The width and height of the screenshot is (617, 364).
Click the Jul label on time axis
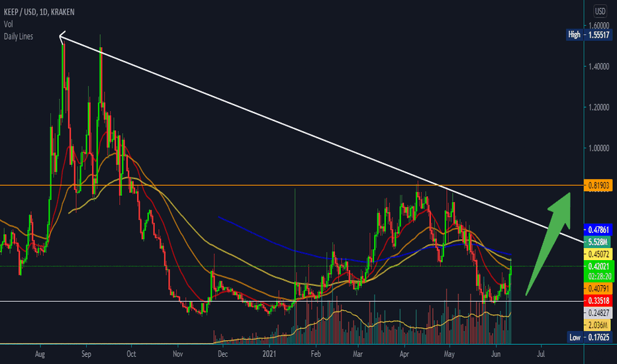tap(541, 354)
